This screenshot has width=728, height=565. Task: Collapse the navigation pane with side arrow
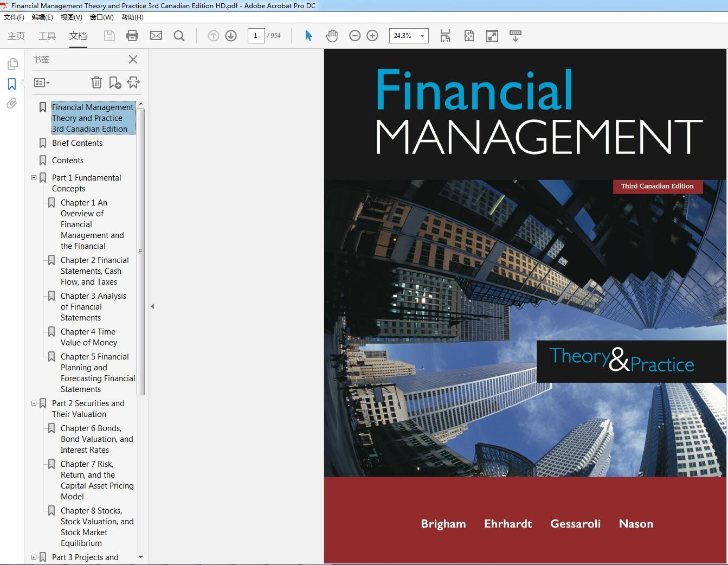152,306
